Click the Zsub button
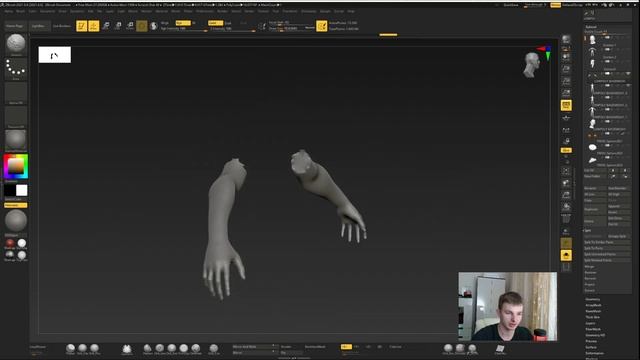640x360 pixels. [x=228, y=23]
